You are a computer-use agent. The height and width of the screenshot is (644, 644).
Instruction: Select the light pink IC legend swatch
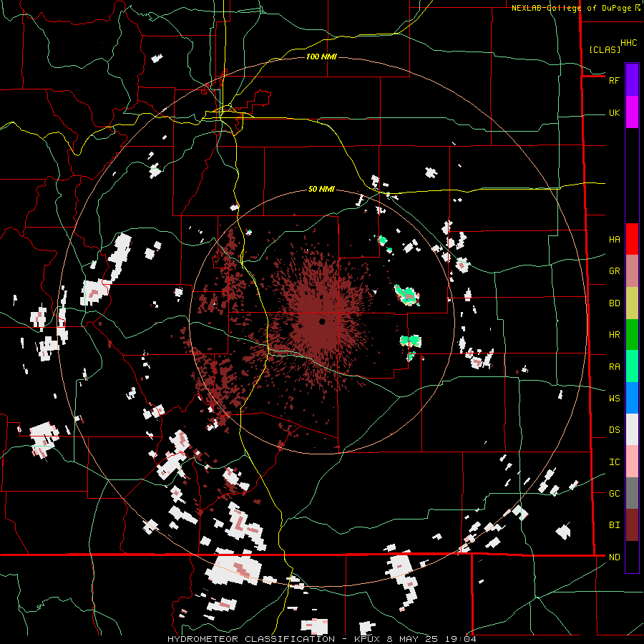[x=632, y=462]
